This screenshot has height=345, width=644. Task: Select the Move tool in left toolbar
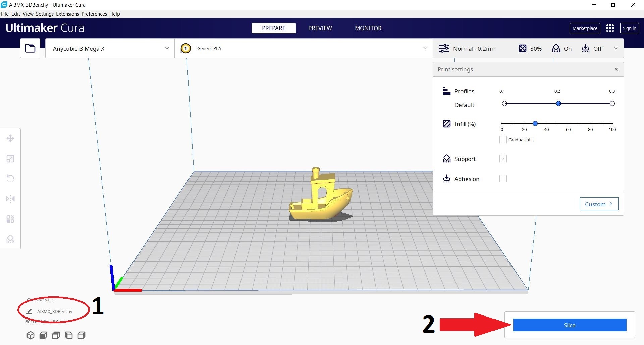[x=10, y=138]
